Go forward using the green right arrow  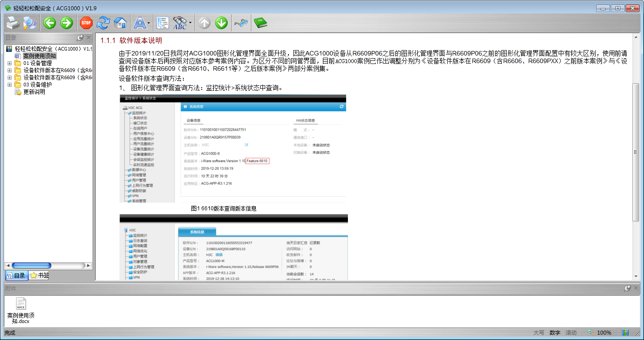(x=67, y=22)
